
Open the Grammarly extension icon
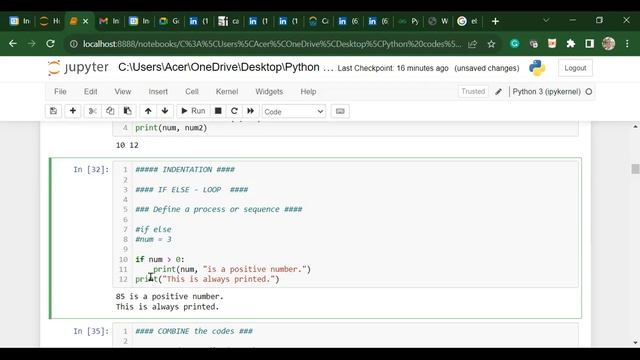[x=515, y=44]
